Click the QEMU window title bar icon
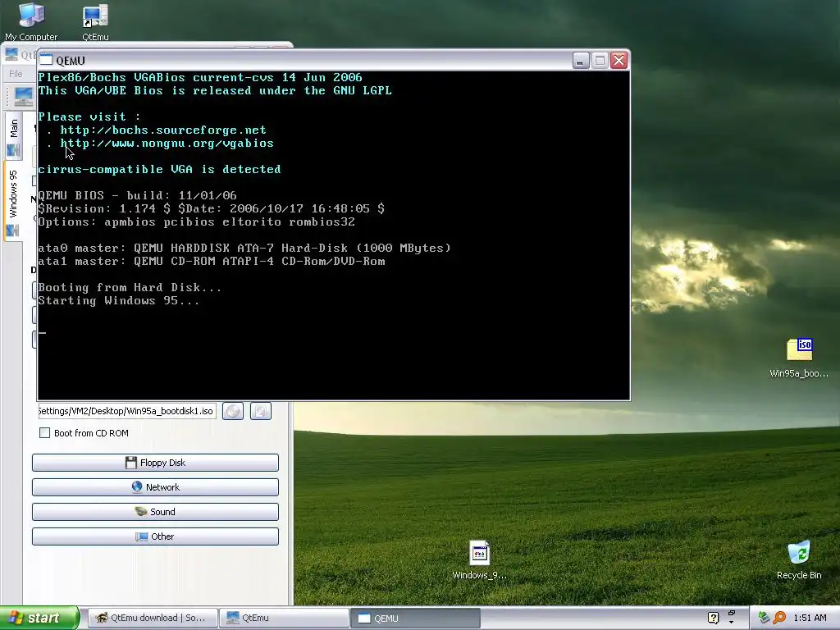This screenshot has height=630, width=840. [46, 61]
